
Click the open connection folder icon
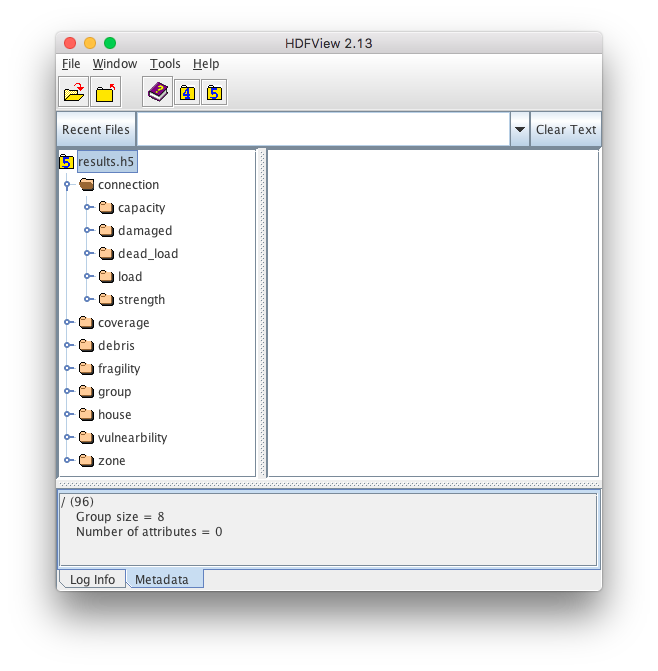click(86, 184)
